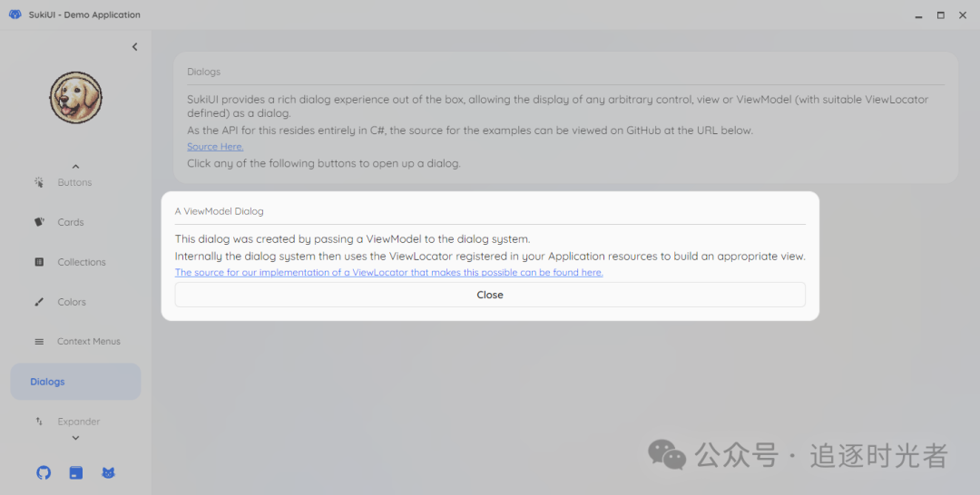This screenshot has width=980, height=495.
Task: Maximize the SukiUI application window
Action: coord(940,15)
